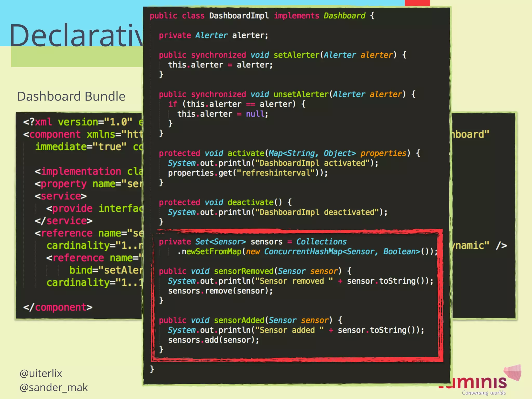Click the '<provide interfac' XML line
Screen dimensions: 532x399
point(95,209)
